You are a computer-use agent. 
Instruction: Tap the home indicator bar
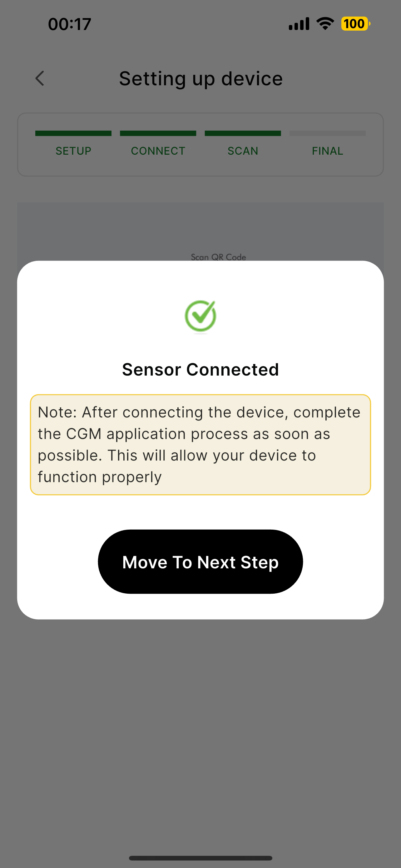200,858
